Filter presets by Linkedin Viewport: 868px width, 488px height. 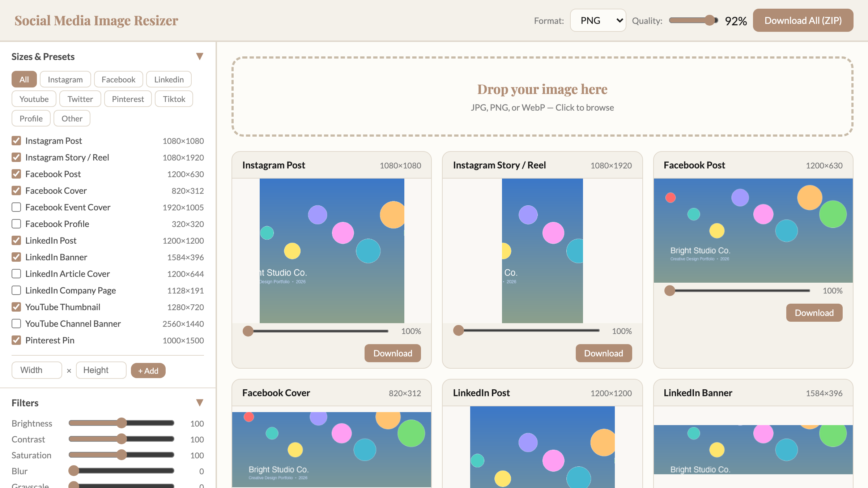point(169,79)
